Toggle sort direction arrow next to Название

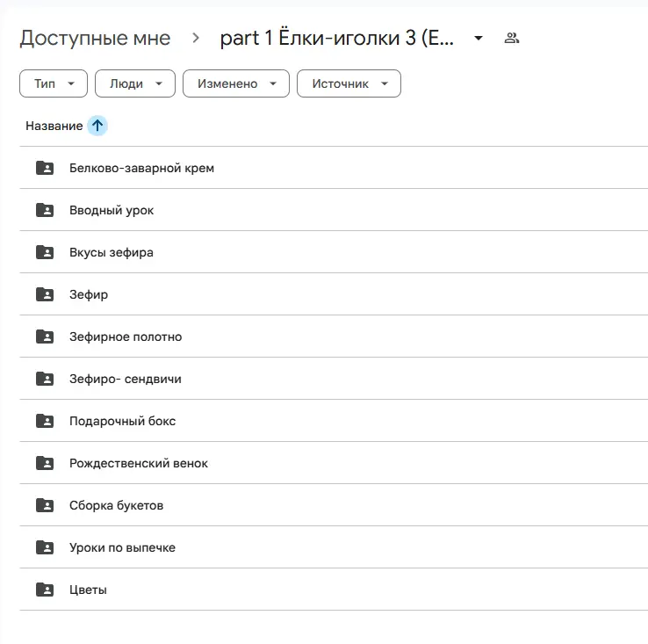tap(97, 126)
